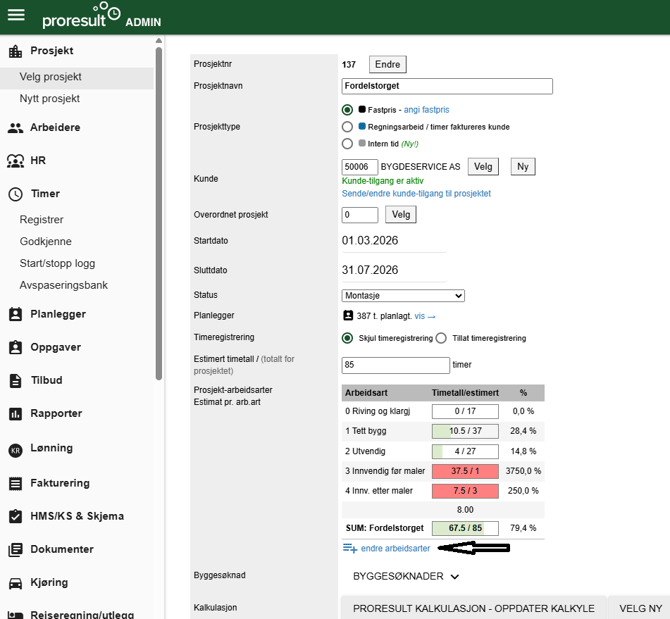
Task: Click the Dokumenter library icon
Action: [15, 550]
